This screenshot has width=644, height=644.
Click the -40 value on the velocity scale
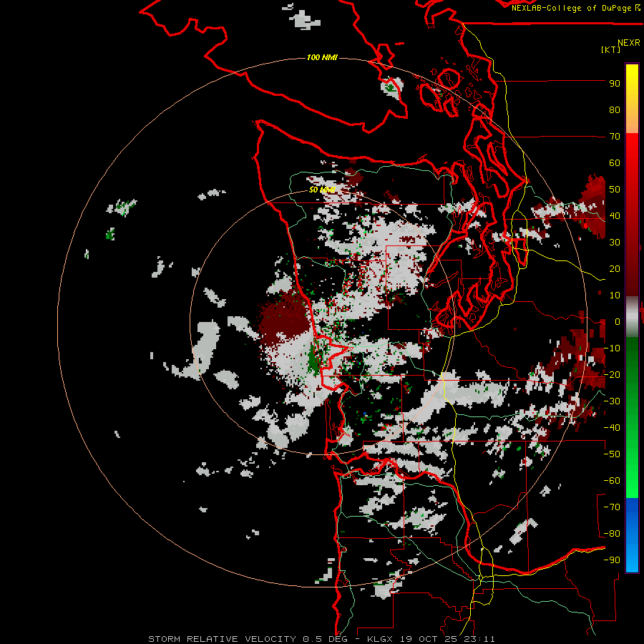(612, 428)
